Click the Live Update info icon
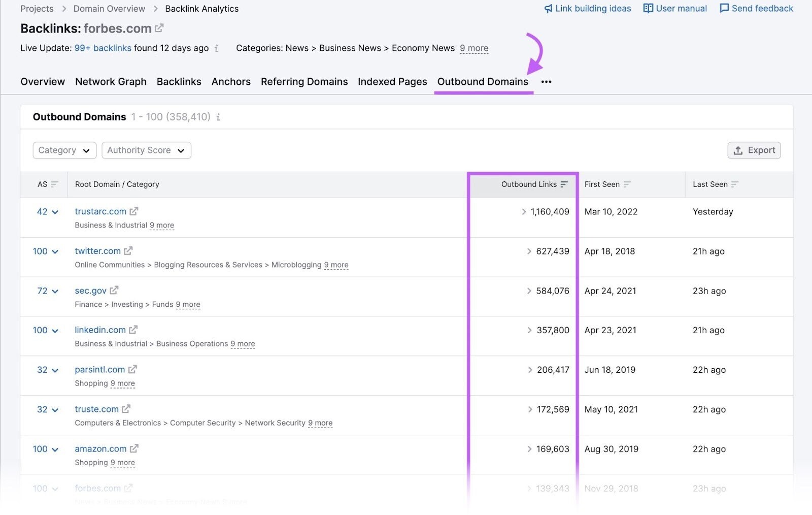The height and width of the screenshot is (515, 812). [x=217, y=48]
